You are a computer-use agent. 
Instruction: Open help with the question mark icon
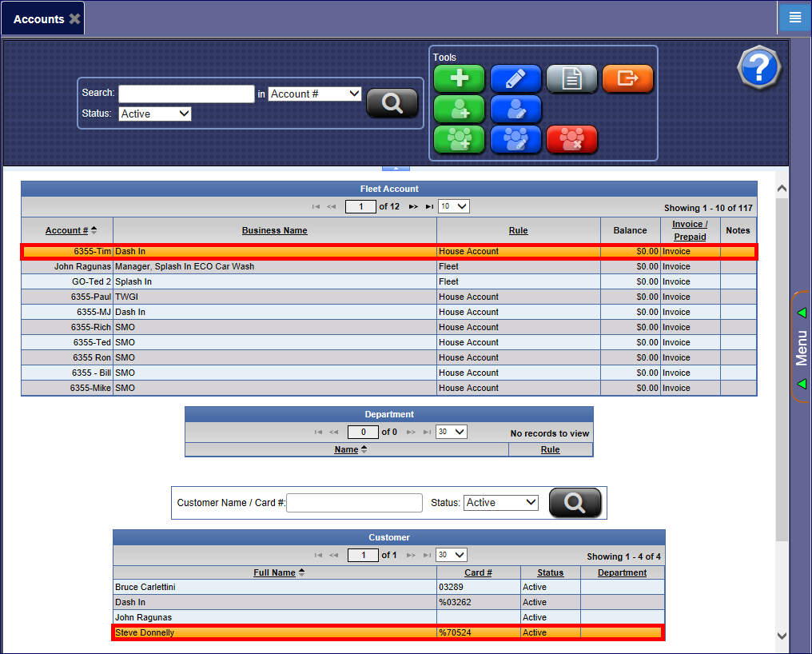757,67
